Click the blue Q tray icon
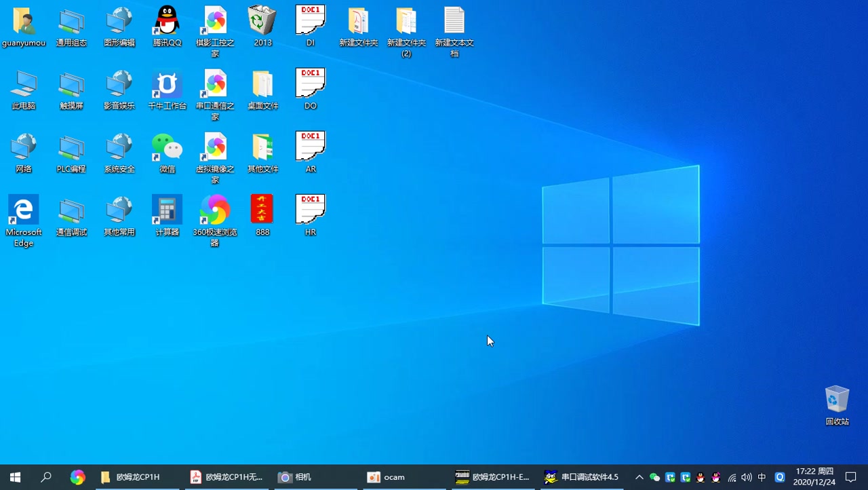The image size is (868, 490). tap(780, 477)
